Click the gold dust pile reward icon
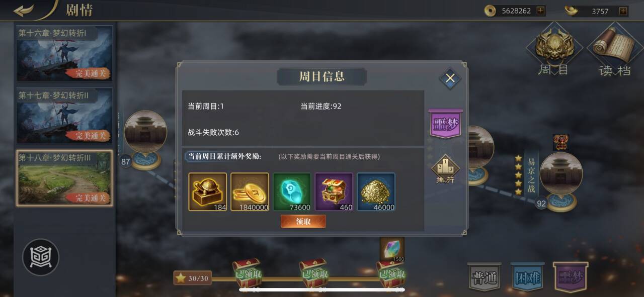644x297 pixels. point(376,191)
